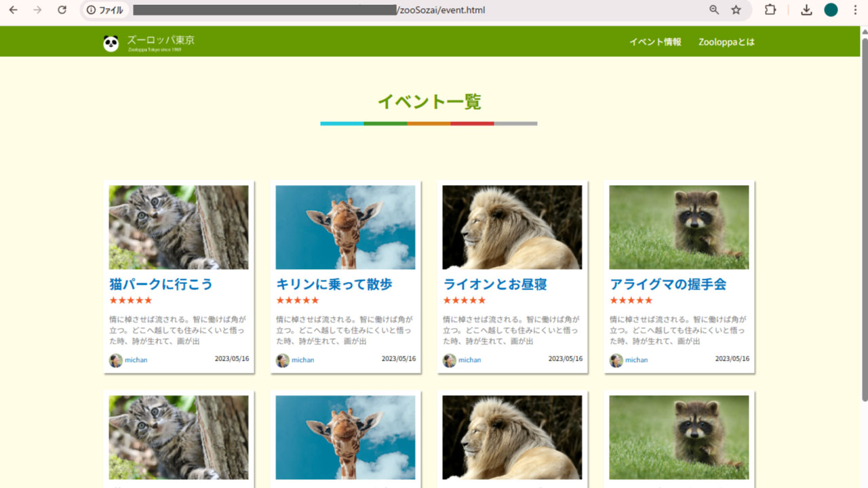Click michan author name on アライグマ card
The width and height of the screenshot is (868, 488).
pyautogui.click(x=637, y=360)
